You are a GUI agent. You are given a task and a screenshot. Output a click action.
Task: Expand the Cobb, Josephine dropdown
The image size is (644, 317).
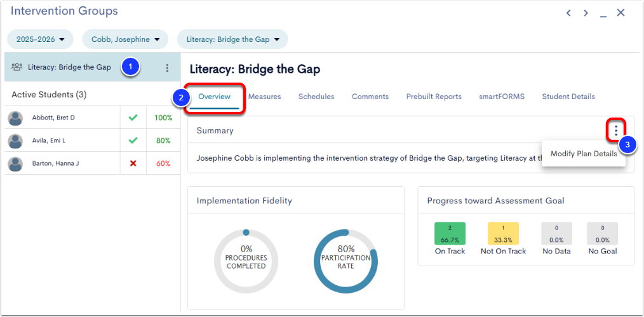click(x=125, y=39)
